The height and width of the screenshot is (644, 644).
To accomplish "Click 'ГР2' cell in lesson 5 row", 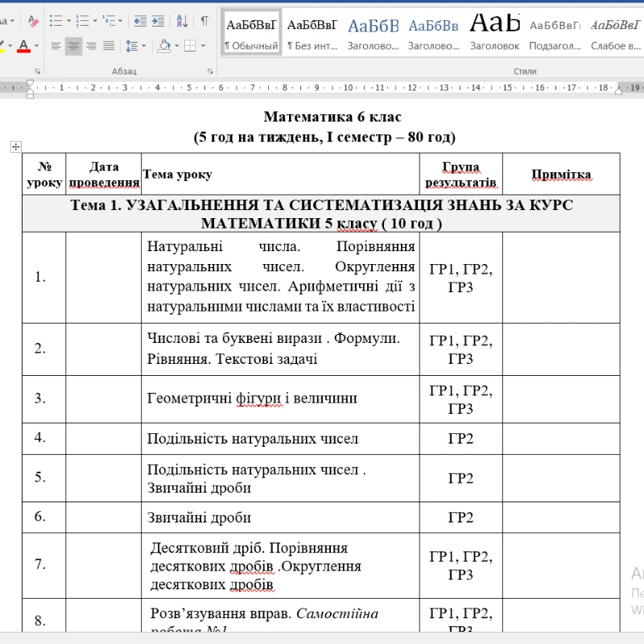I will pos(460,478).
